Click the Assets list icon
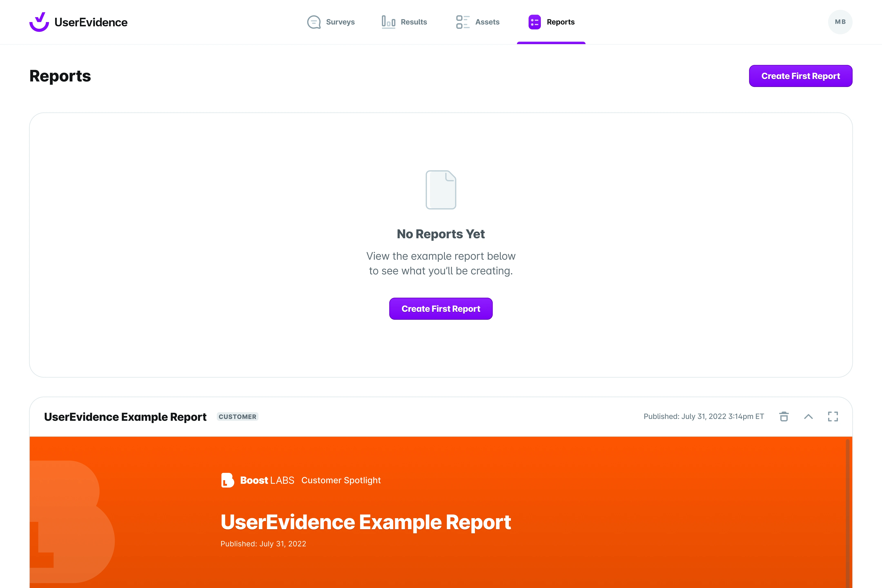Viewport: 882px width, 588px height. [463, 22]
